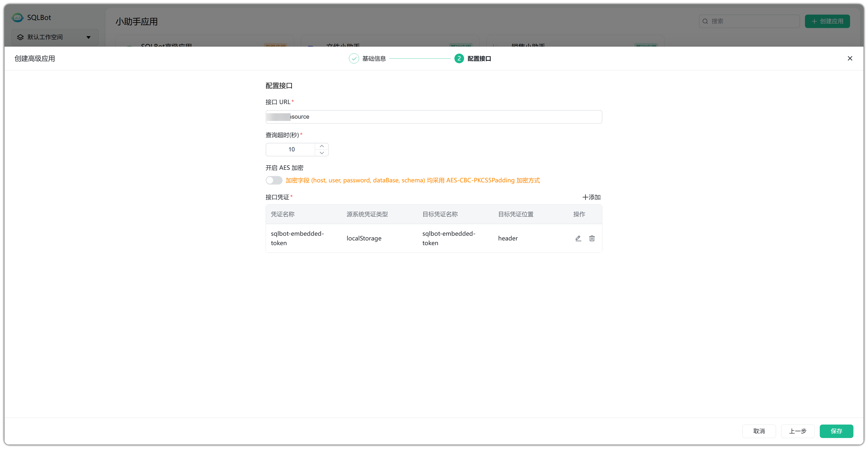
Task: Decrease query timeout with down arrow
Action: pyautogui.click(x=322, y=153)
